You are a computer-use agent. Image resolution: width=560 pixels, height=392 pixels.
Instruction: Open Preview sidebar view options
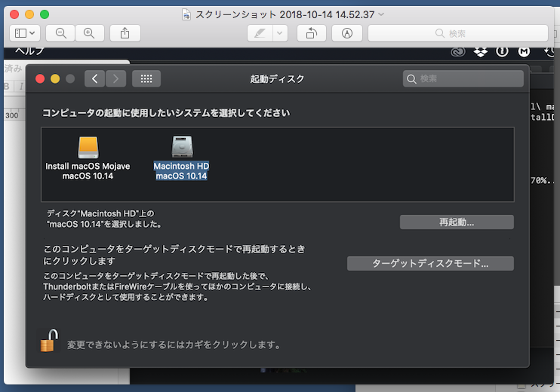(x=25, y=33)
